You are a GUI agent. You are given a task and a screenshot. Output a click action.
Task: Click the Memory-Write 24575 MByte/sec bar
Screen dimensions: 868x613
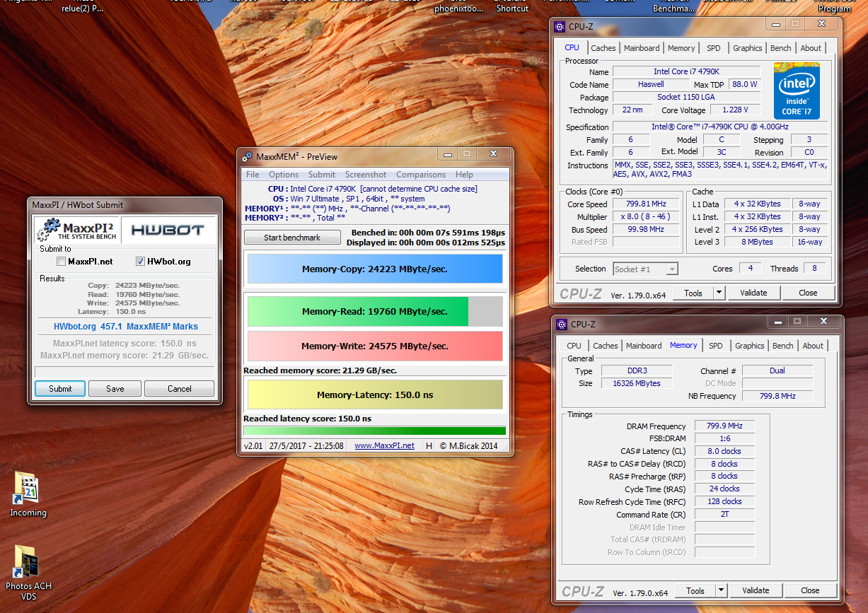[x=375, y=346]
